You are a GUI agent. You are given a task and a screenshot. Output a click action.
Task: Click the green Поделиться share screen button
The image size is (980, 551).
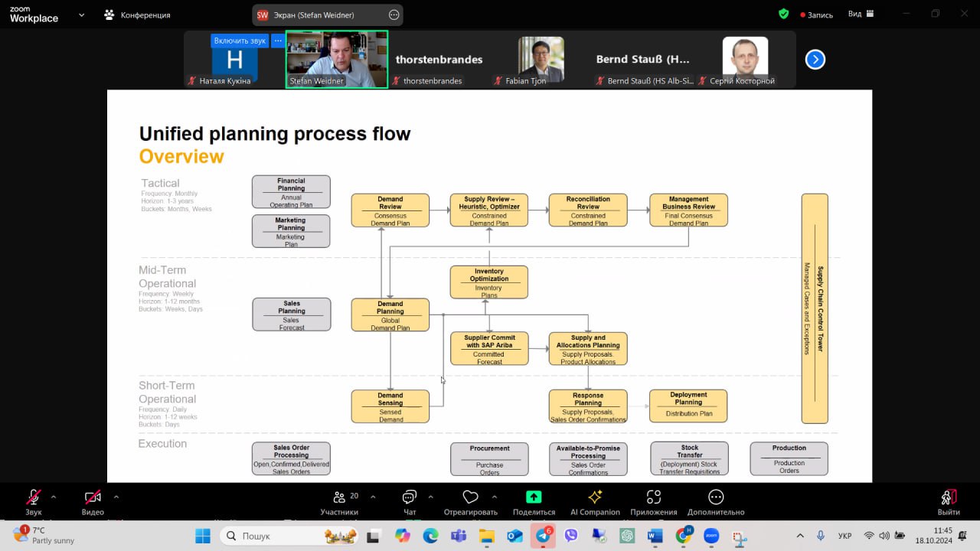pyautogui.click(x=534, y=503)
